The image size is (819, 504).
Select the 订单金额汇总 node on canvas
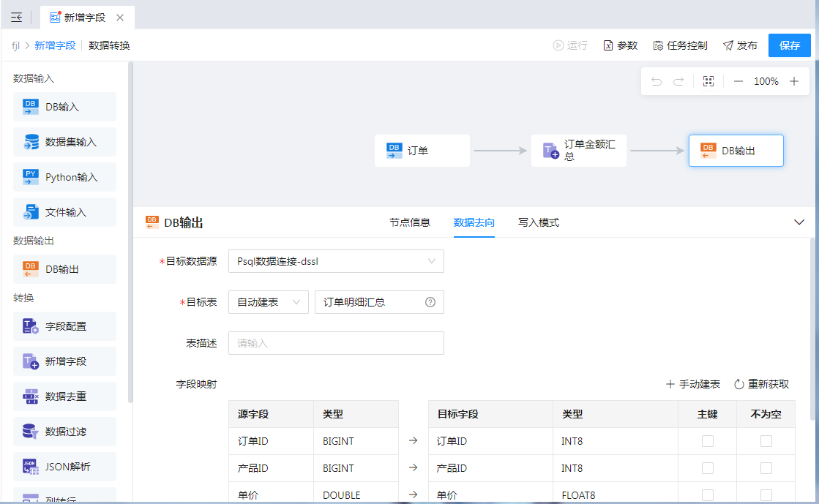click(x=578, y=151)
